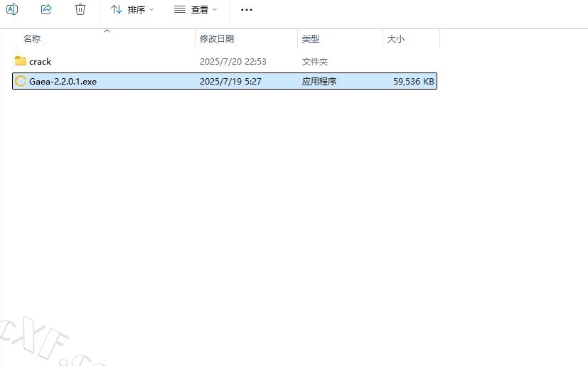The image size is (588, 366).
Task: Click the Share toolbar icon
Action: (46, 9)
